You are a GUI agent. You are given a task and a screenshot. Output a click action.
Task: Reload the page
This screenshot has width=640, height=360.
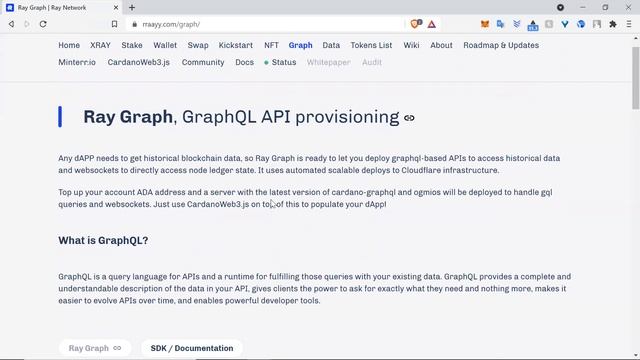point(43,24)
